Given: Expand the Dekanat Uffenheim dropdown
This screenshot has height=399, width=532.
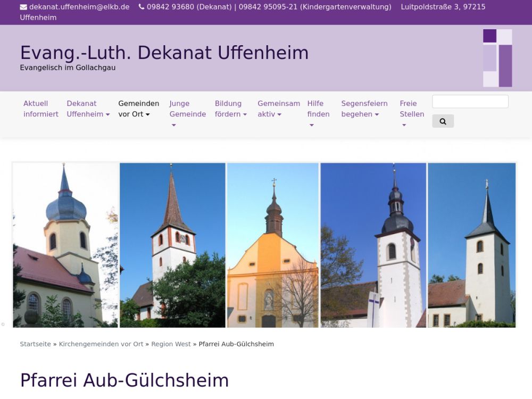Looking at the screenshot, I should (x=88, y=109).
